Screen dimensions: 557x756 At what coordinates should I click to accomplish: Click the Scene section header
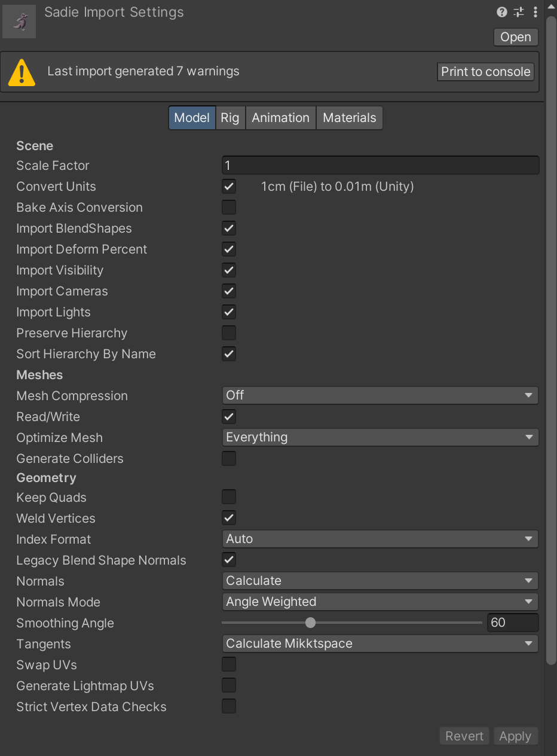35,146
